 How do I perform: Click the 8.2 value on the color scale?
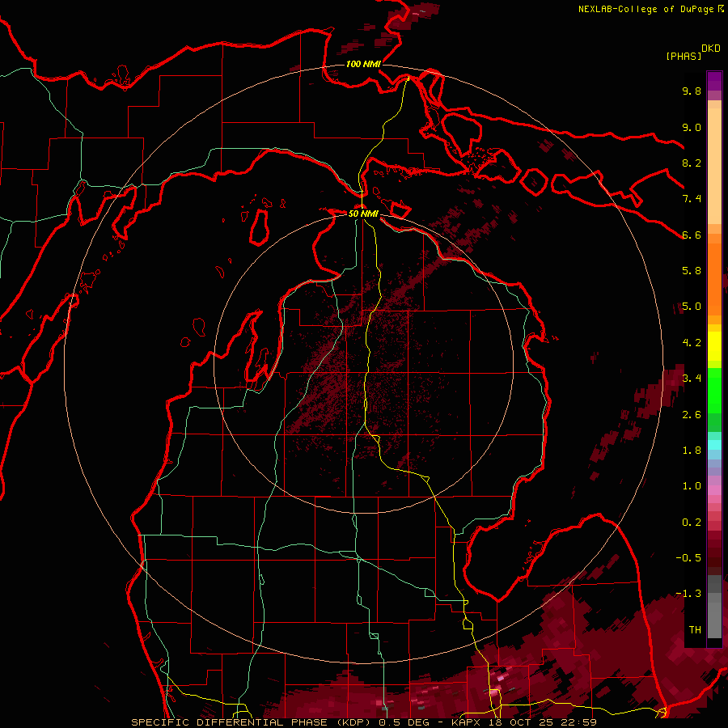tap(692, 163)
